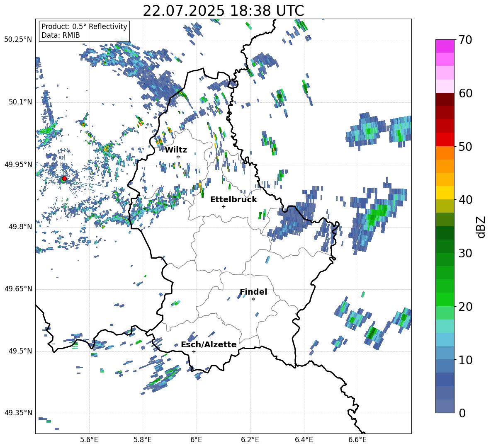Click the colorbar 10 tick label
This screenshot has width=491, height=448.
coord(465,360)
